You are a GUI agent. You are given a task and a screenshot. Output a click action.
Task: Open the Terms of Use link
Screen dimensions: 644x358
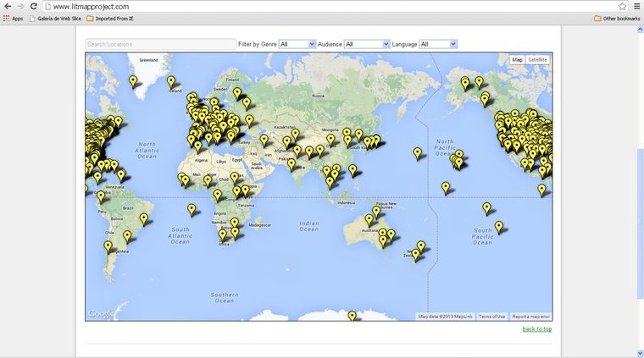pos(491,317)
